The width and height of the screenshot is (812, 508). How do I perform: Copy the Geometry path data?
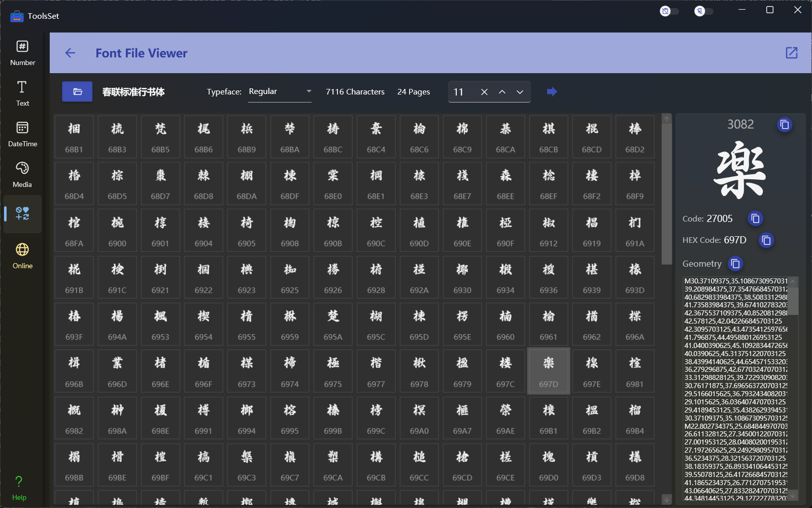tap(735, 263)
